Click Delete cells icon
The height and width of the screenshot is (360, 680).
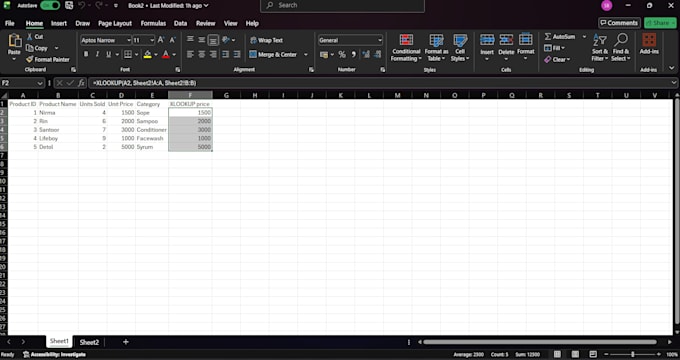point(506,40)
